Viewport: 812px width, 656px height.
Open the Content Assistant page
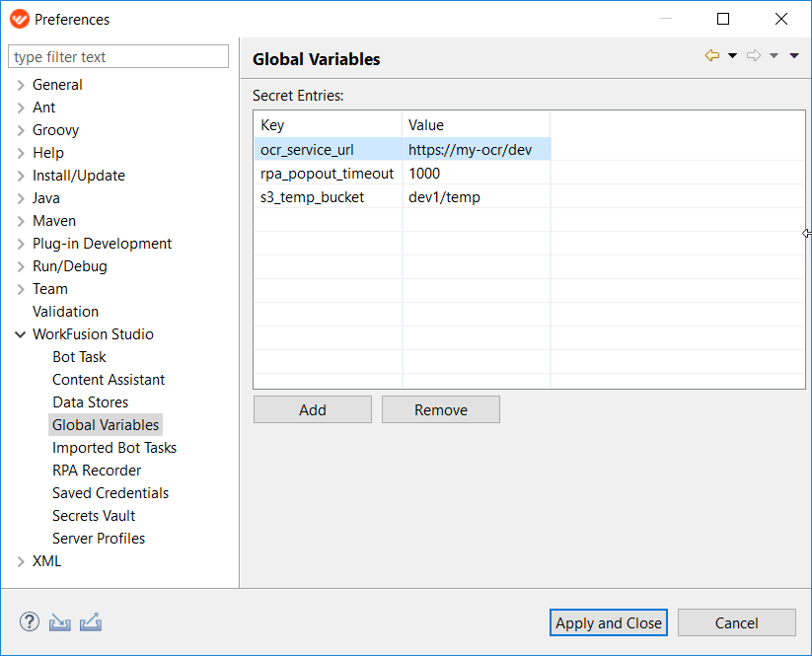pyautogui.click(x=109, y=380)
